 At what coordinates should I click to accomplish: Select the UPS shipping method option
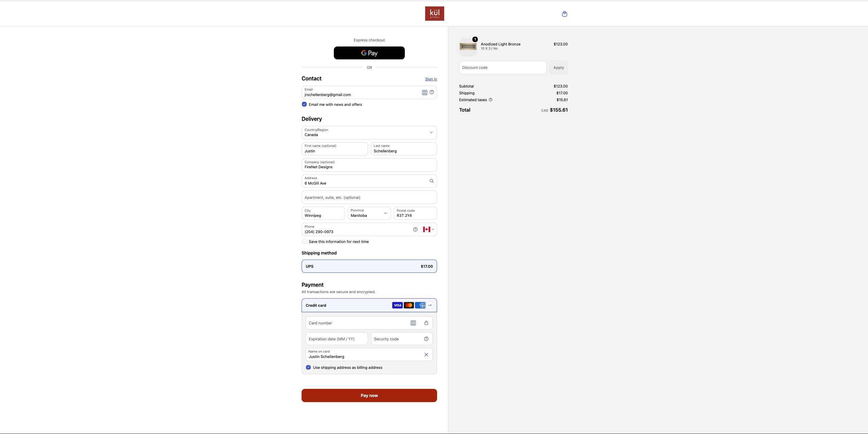pos(369,266)
